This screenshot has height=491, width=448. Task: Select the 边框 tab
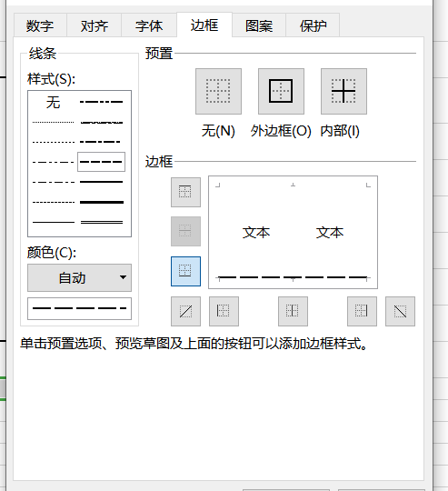(x=204, y=25)
